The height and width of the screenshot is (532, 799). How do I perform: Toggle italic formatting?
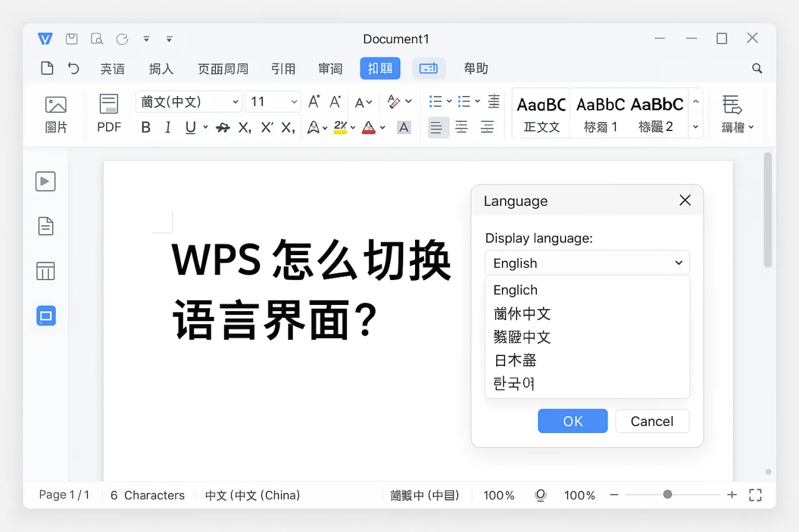pyautogui.click(x=167, y=127)
